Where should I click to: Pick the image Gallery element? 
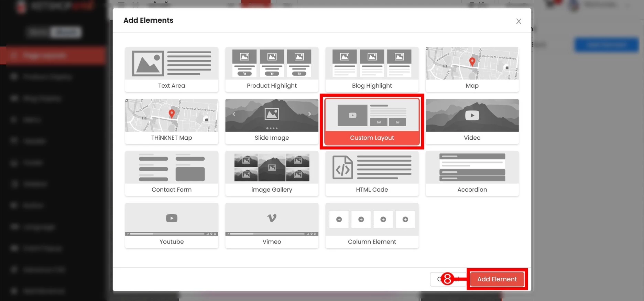coord(272,173)
